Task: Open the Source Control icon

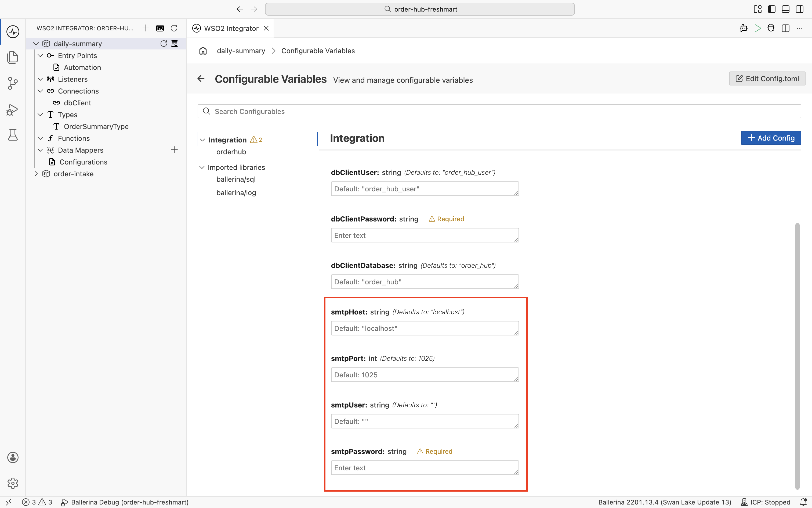Action: 13,83
